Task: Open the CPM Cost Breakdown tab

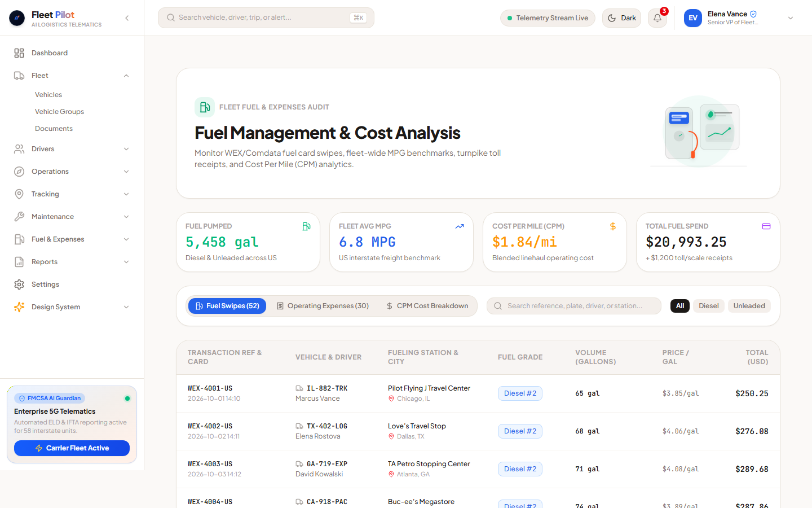Action: coord(427,306)
